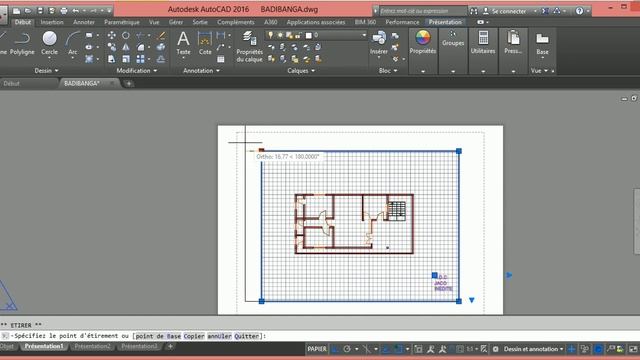Open the Paramétrique ribbon tab

coord(122,22)
